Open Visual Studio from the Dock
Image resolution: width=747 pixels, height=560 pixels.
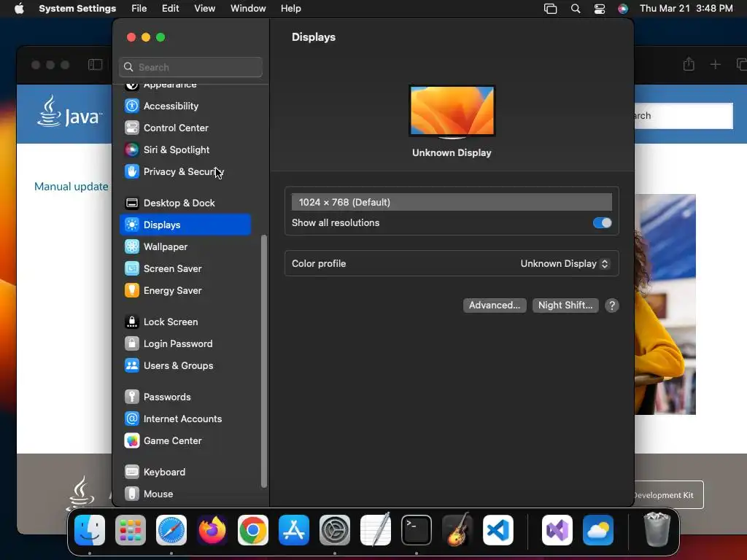pyautogui.click(x=557, y=530)
